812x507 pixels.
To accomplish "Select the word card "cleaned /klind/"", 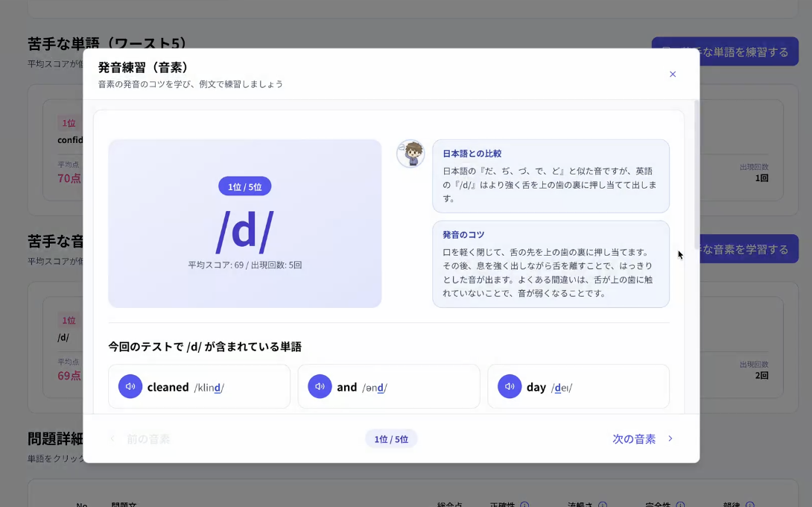I will pos(199,386).
